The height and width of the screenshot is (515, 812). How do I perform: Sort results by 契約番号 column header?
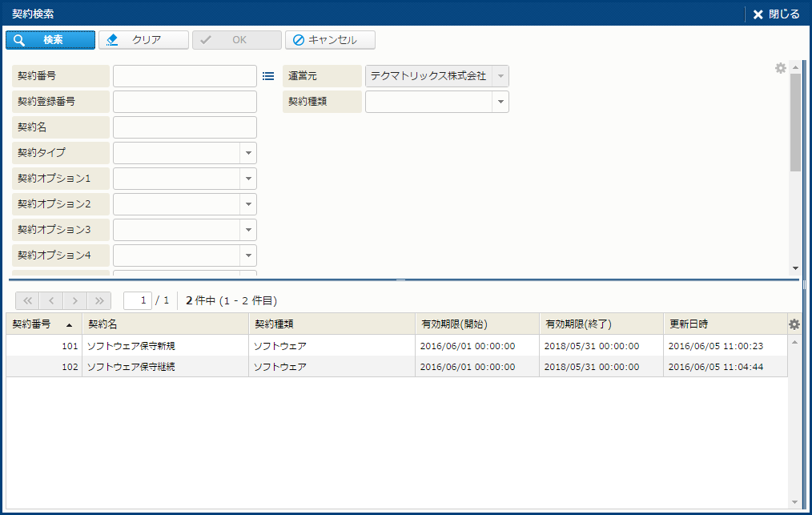[x=43, y=324]
